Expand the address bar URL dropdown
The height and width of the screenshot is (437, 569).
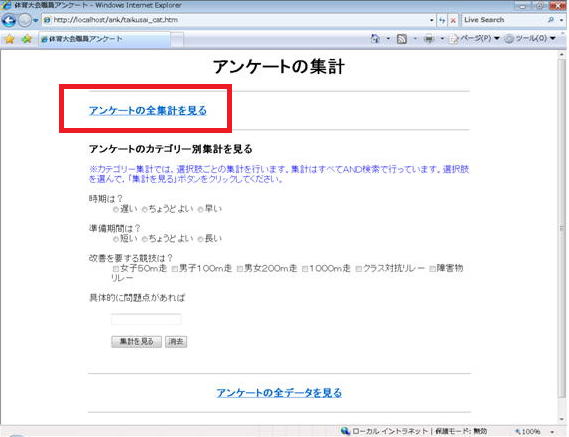431,20
